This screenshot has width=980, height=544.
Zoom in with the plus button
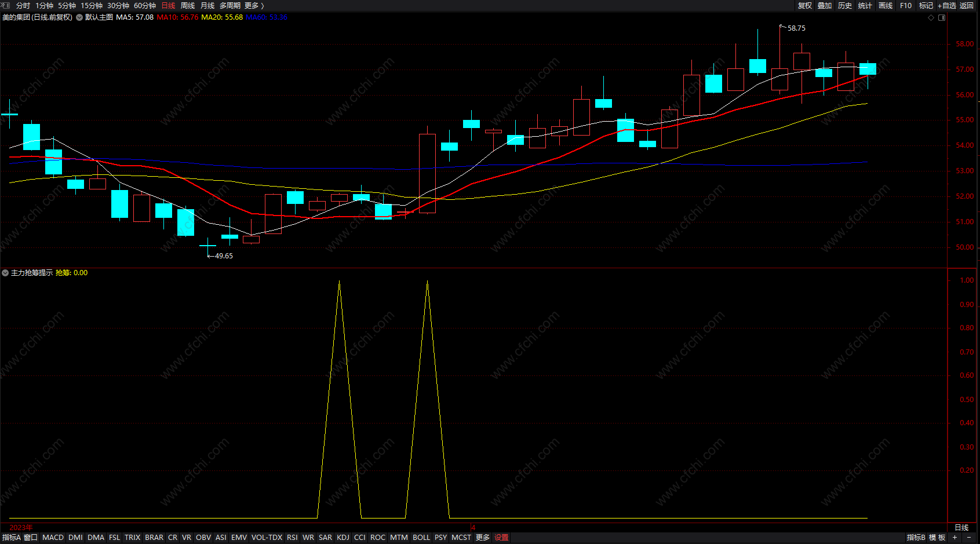955,538
